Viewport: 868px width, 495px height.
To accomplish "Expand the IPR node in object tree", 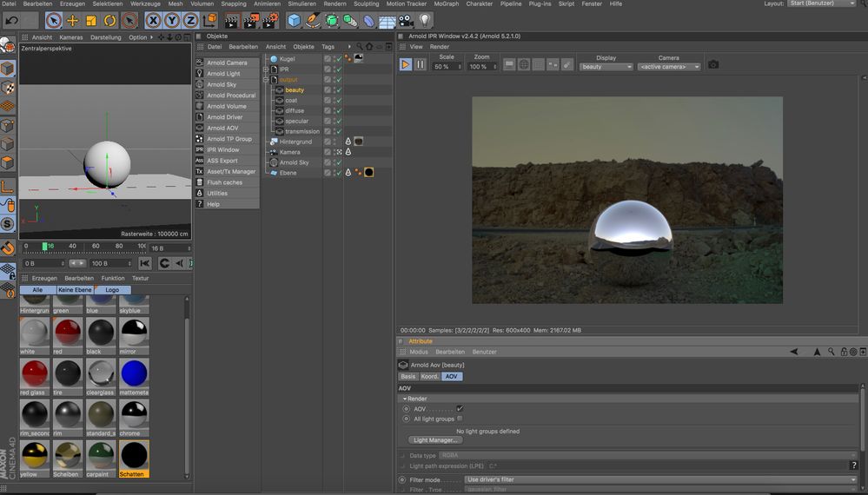I will [266, 69].
